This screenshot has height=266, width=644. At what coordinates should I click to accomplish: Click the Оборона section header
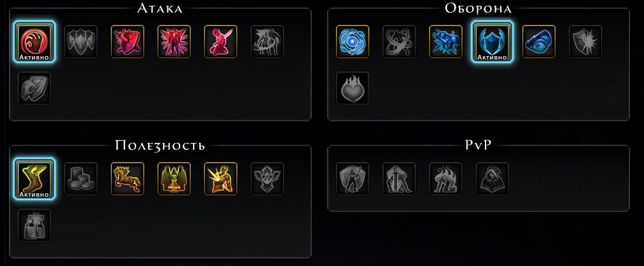(479, 8)
